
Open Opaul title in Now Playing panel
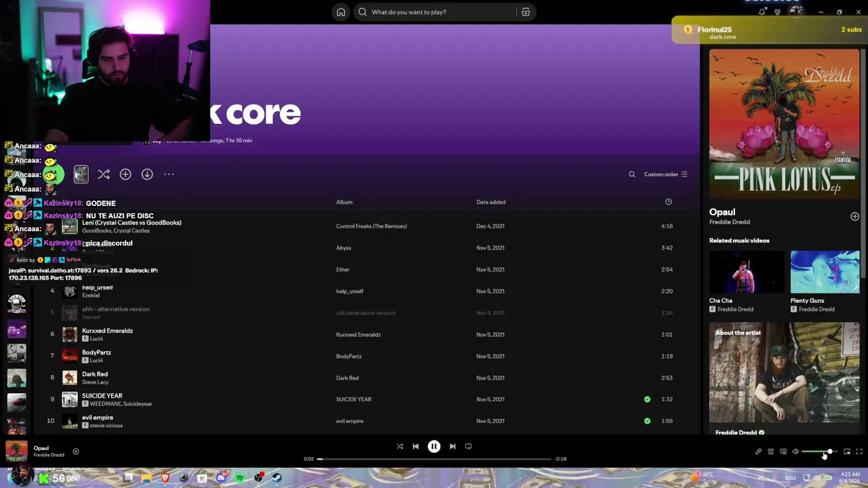pyautogui.click(x=722, y=212)
